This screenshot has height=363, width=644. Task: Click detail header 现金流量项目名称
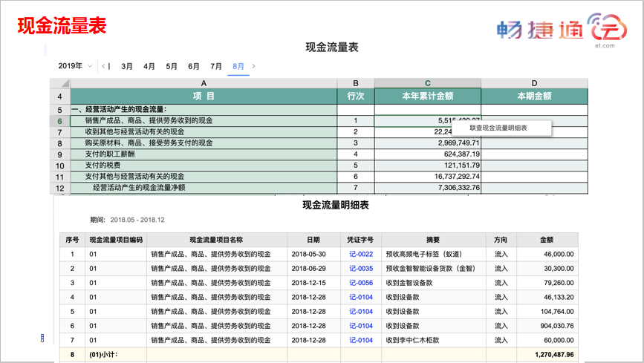pos(216,240)
